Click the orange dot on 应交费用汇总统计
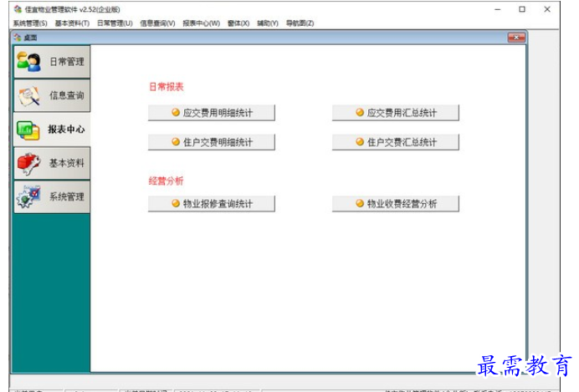The width and height of the screenshot is (579, 392). 360,112
